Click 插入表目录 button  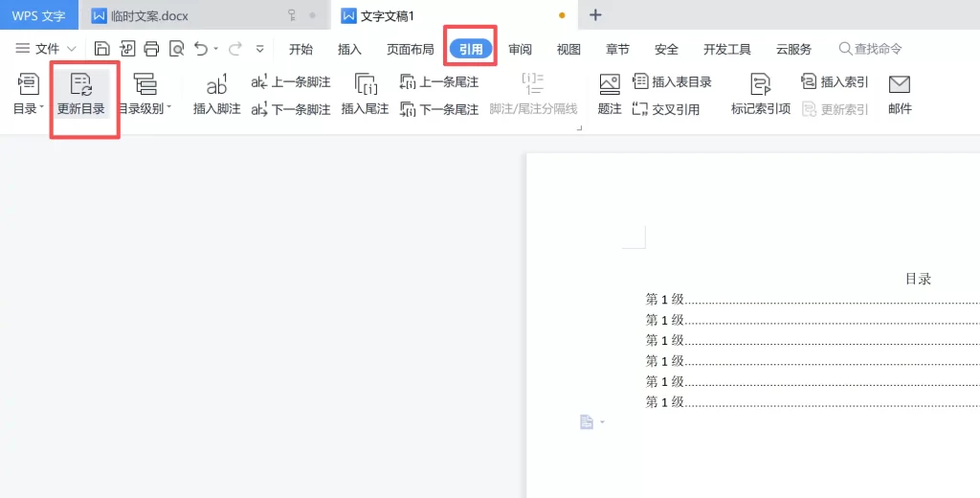click(673, 82)
